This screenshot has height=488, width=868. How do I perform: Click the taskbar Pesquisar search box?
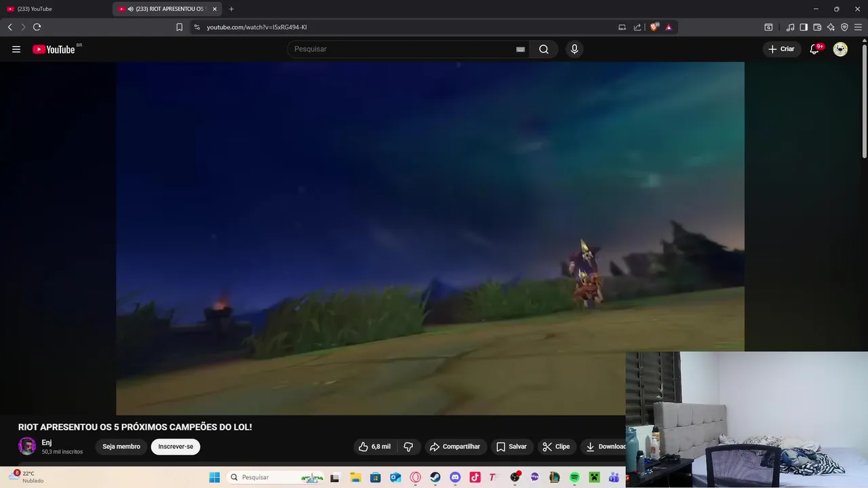pos(275,477)
